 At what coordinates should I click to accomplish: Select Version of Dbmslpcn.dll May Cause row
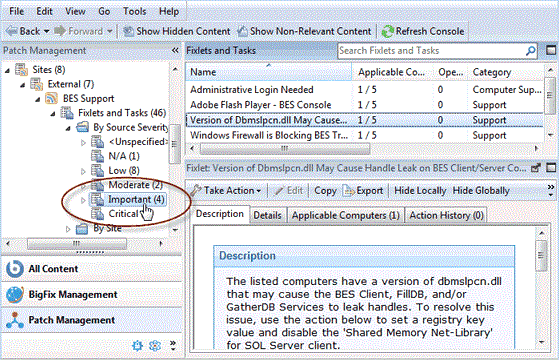click(x=365, y=120)
